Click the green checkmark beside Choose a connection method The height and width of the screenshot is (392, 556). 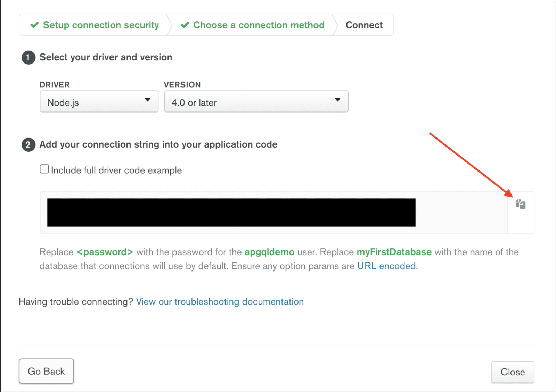tap(185, 25)
